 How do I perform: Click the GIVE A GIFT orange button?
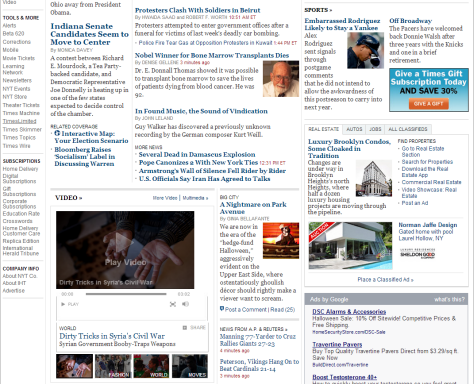pyautogui.click(x=428, y=104)
